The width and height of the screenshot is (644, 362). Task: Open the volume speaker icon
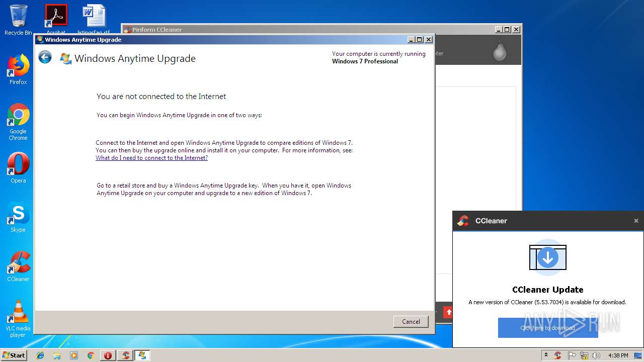click(x=596, y=355)
